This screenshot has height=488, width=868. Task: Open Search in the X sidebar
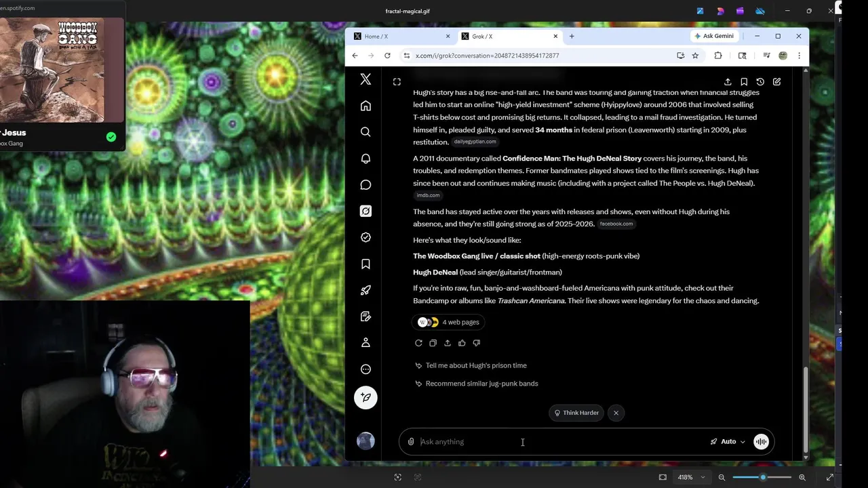click(366, 132)
